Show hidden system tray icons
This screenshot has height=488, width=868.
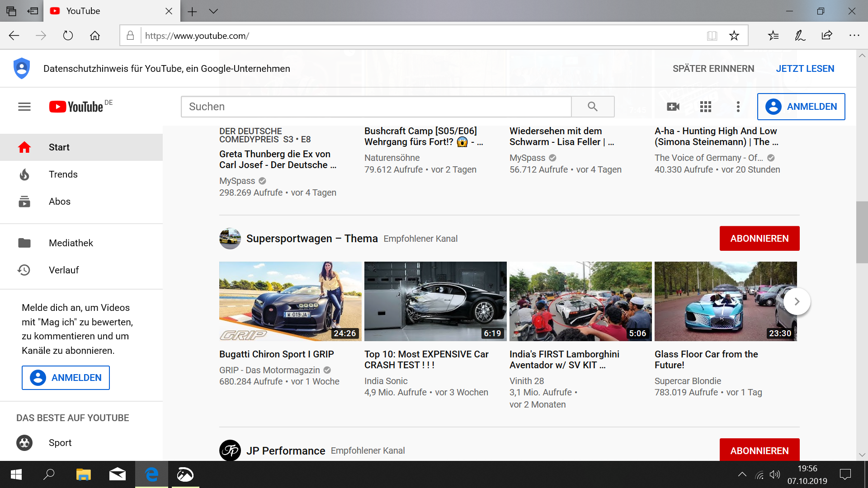tap(742, 474)
